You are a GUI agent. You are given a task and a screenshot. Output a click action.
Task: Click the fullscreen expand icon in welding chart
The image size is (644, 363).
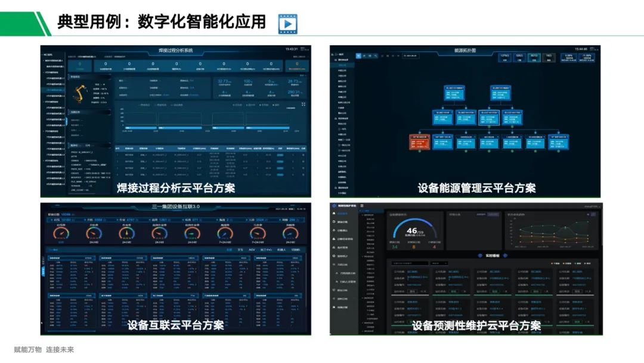pyautogui.click(x=303, y=104)
